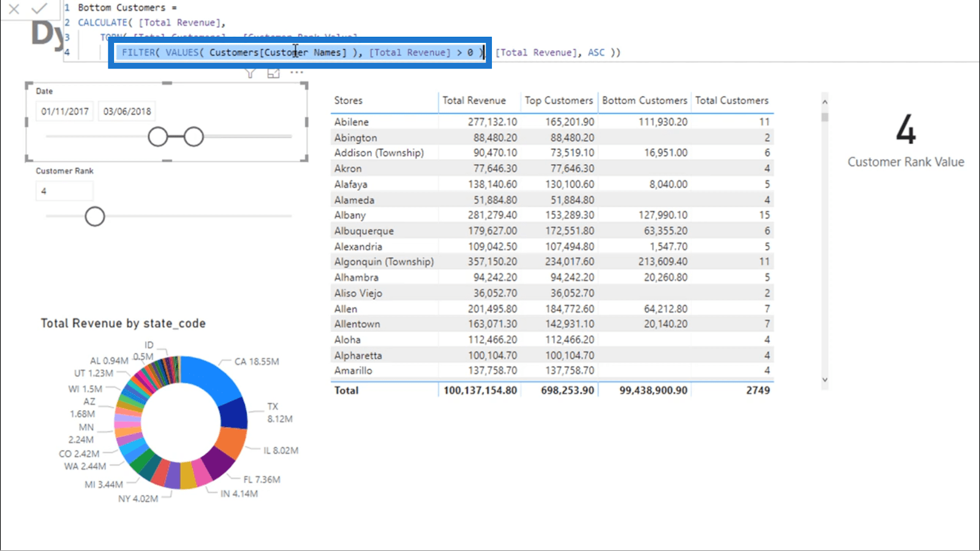Cancel the formula edit with X icon

click(14, 9)
